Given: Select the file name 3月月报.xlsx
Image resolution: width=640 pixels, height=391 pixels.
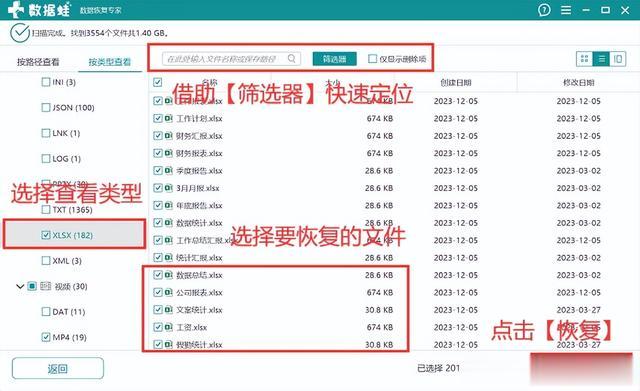Looking at the screenshot, I should click(x=198, y=188).
